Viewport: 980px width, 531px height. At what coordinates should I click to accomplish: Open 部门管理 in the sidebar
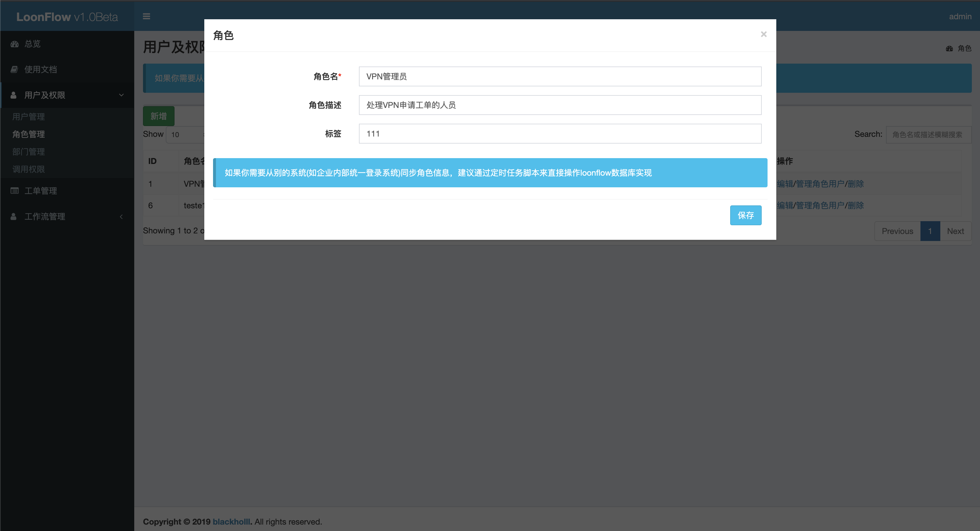point(29,152)
